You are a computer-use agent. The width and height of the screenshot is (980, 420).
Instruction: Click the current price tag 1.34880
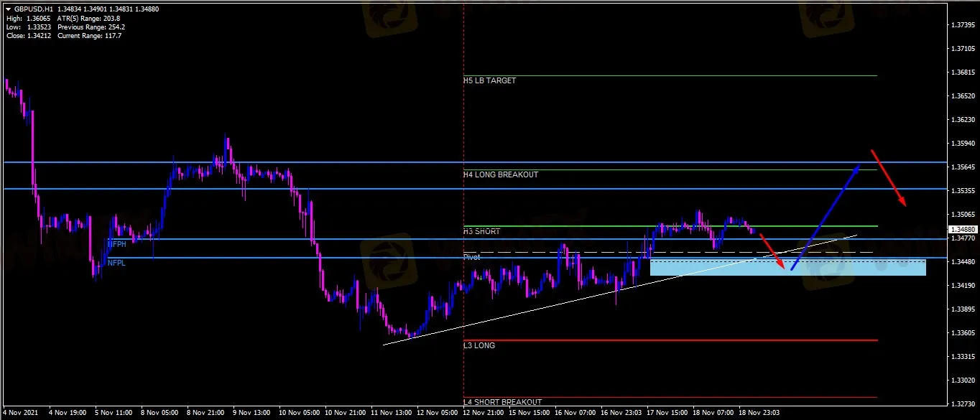point(961,230)
